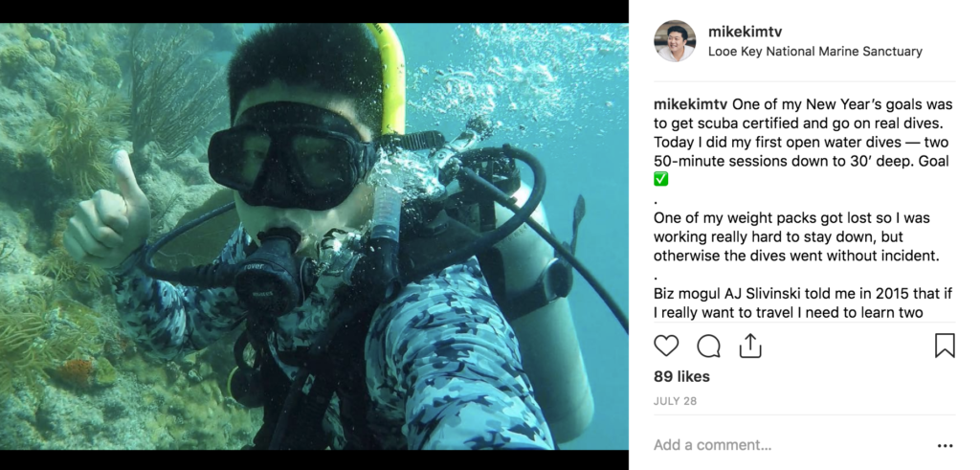
Task: Open the three-dot more options menu
Action: click(x=945, y=446)
